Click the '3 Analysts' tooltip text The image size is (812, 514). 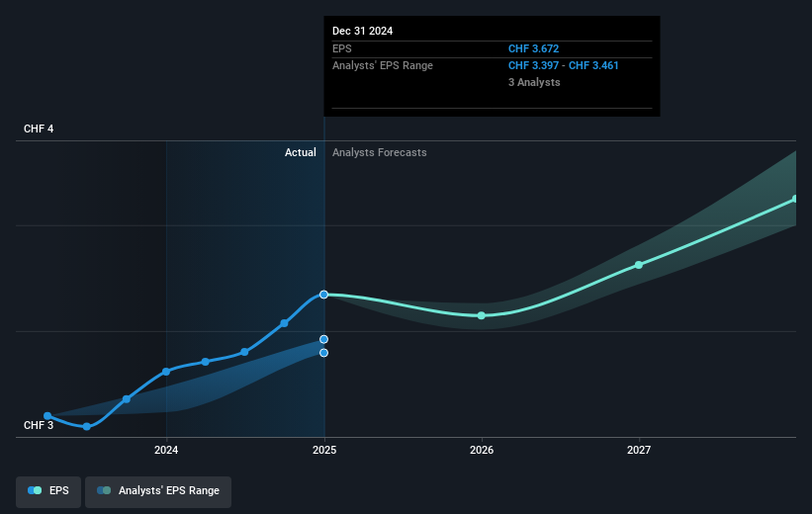click(x=534, y=82)
